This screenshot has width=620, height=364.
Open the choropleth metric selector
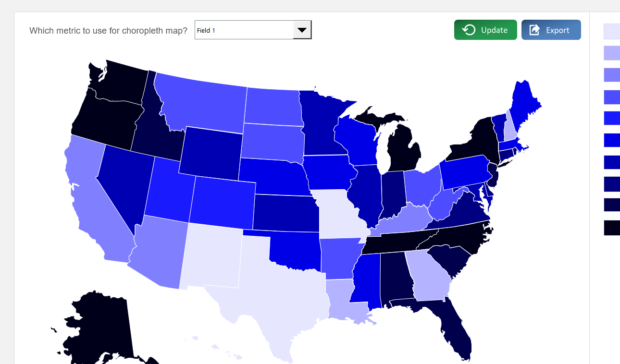pos(252,29)
